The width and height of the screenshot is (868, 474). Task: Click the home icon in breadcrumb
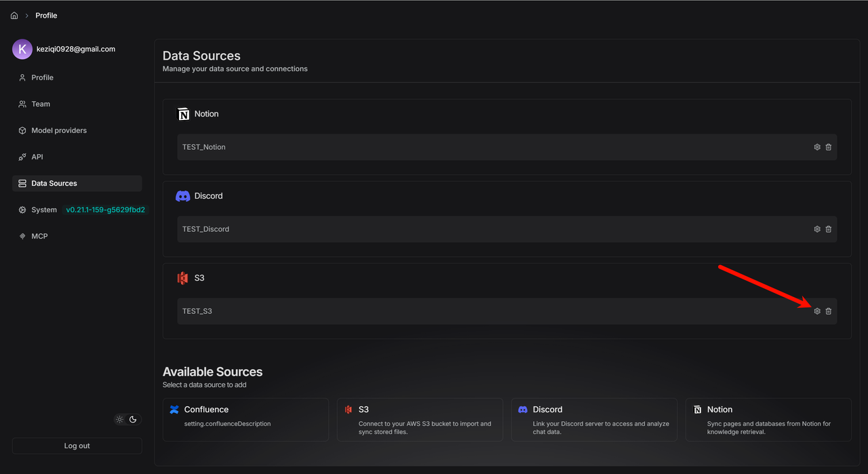pos(14,16)
